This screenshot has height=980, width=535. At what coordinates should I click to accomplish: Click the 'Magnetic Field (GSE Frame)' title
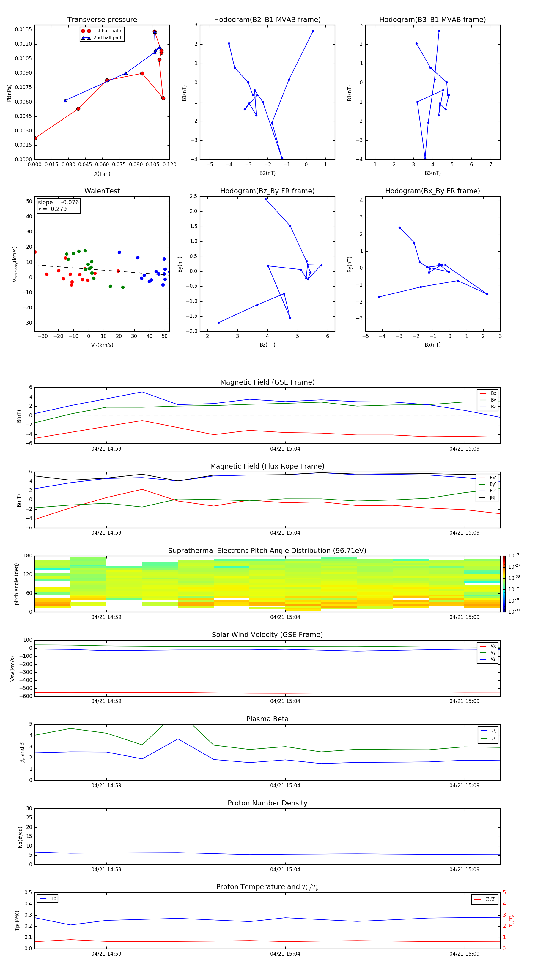tap(267, 382)
